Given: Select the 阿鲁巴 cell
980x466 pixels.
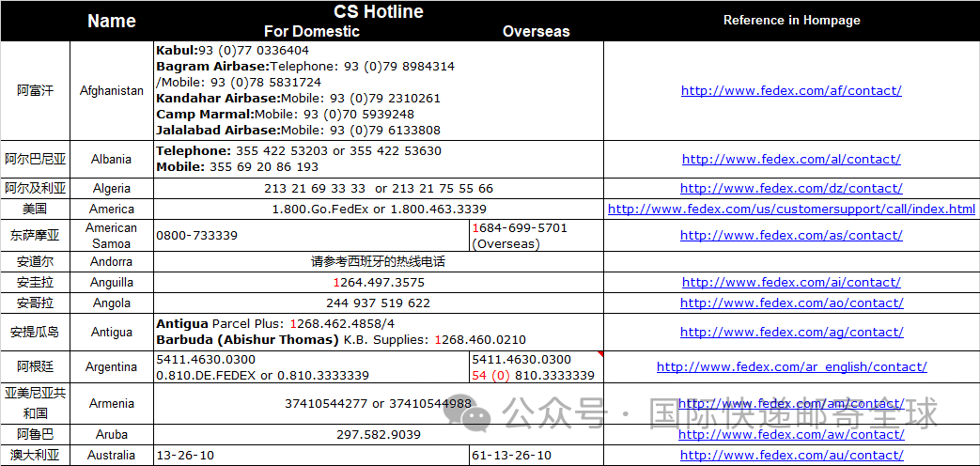Looking at the screenshot, I should [35, 434].
